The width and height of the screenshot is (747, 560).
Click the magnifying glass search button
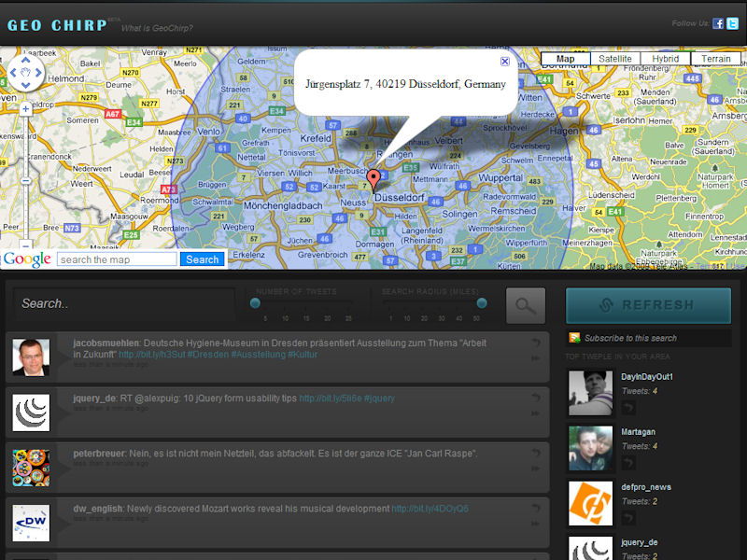coord(526,305)
